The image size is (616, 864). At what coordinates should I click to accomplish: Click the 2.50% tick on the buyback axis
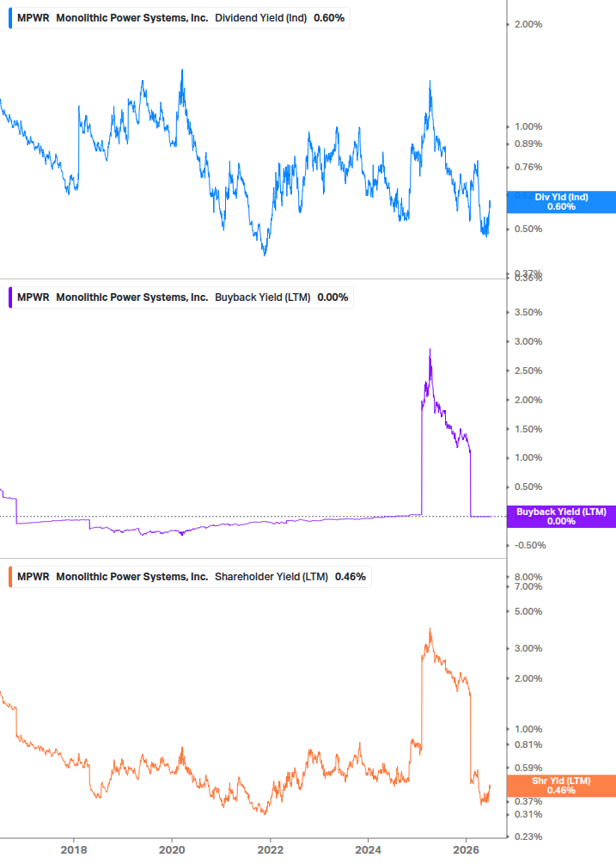point(528,371)
